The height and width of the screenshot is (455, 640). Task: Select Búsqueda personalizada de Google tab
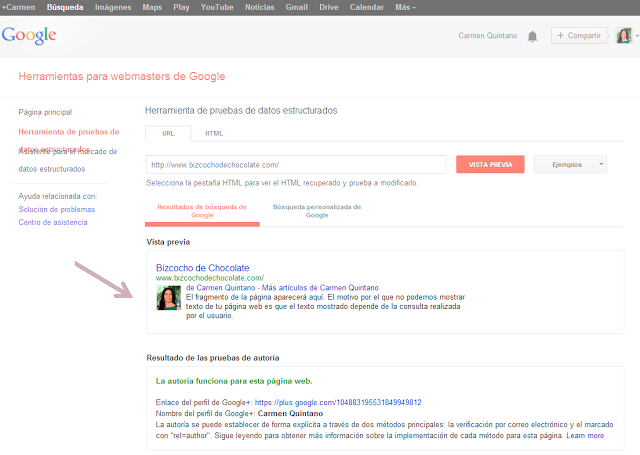point(317,211)
